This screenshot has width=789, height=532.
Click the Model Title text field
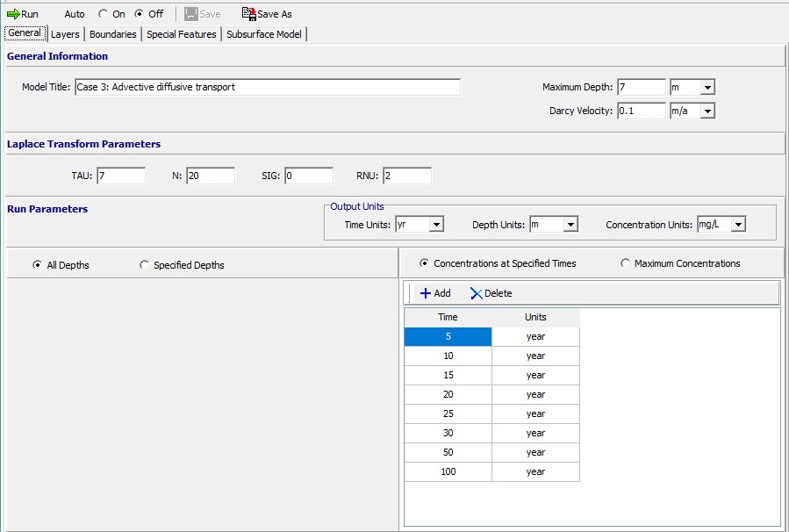click(267, 87)
